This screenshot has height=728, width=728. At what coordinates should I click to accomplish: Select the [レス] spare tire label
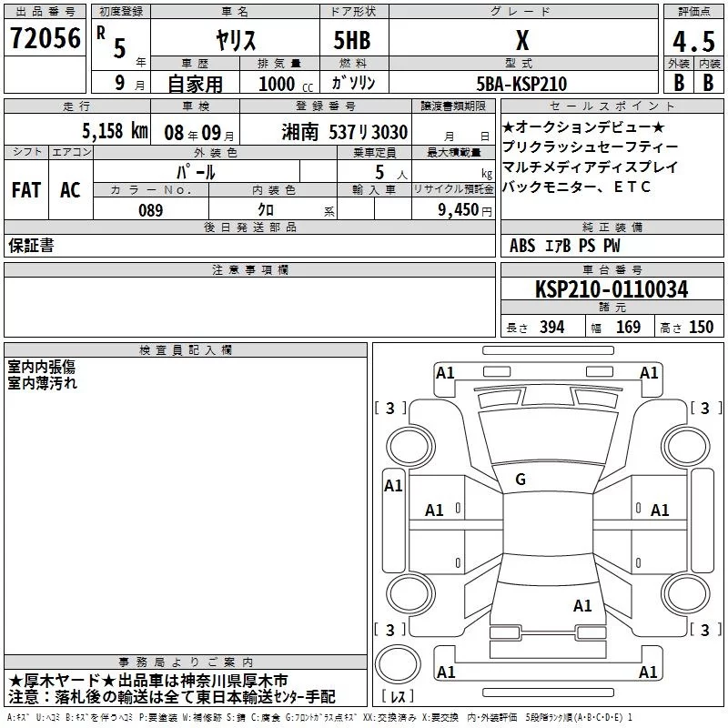tap(398, 696)
